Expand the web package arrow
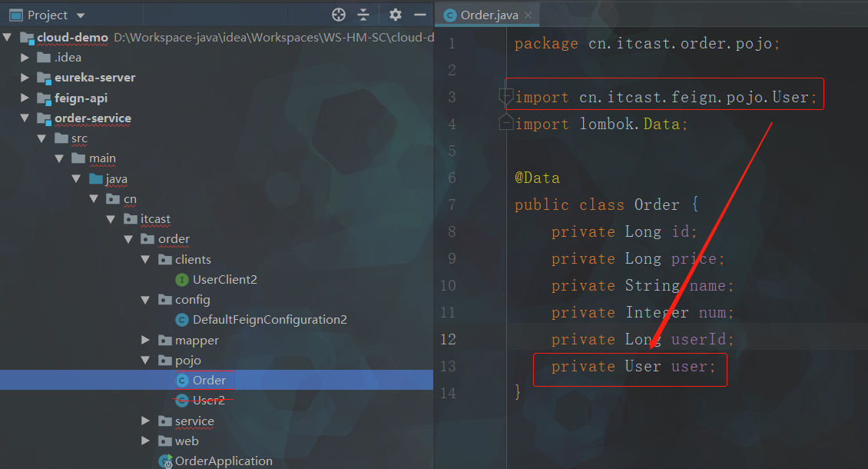 click(146, 441)
